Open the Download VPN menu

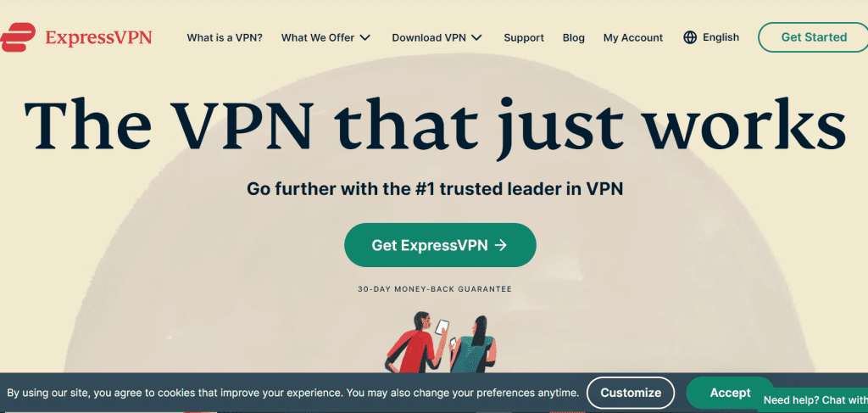(429, 37)
